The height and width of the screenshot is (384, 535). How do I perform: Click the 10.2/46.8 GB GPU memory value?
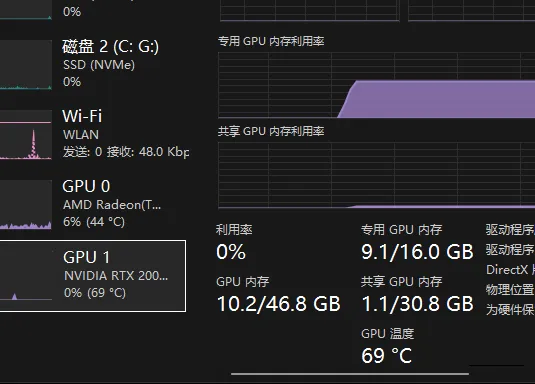(279, 304)
